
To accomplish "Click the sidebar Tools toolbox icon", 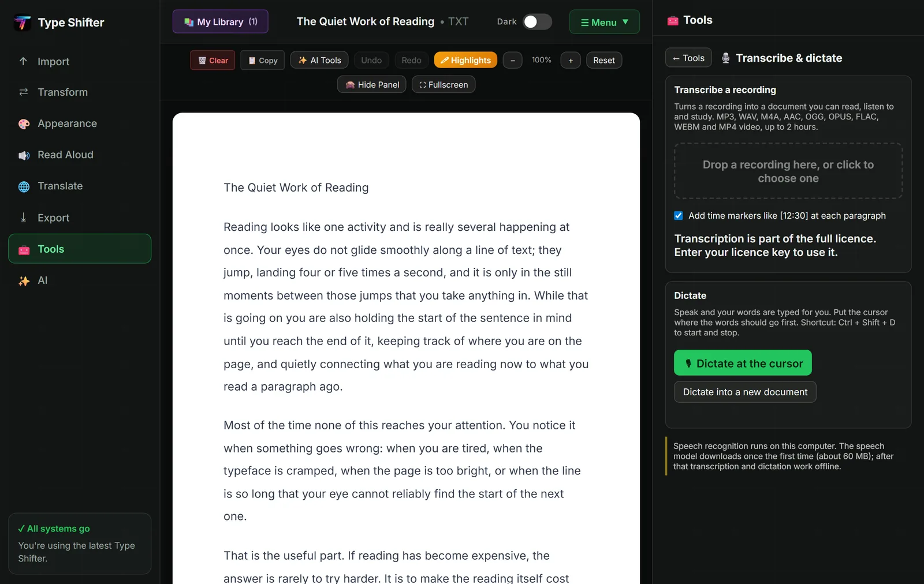I will point(24,249).
